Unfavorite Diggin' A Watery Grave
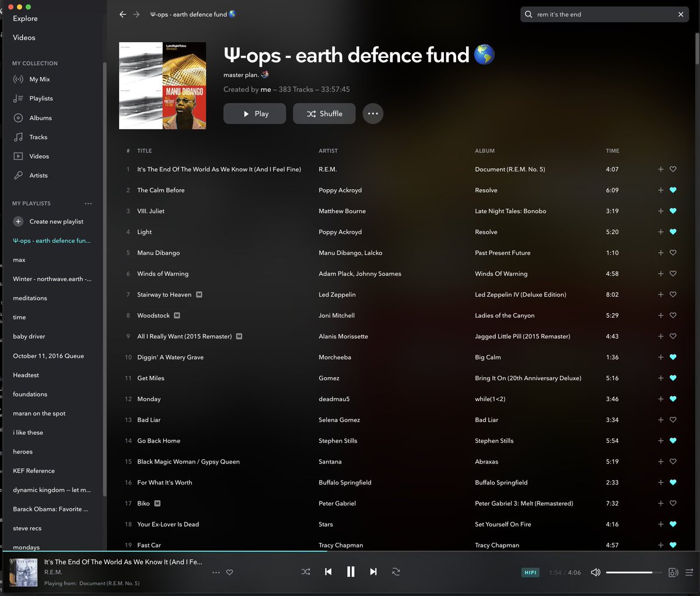Viewport: 700px width, 596px height. tap(673, 357)
